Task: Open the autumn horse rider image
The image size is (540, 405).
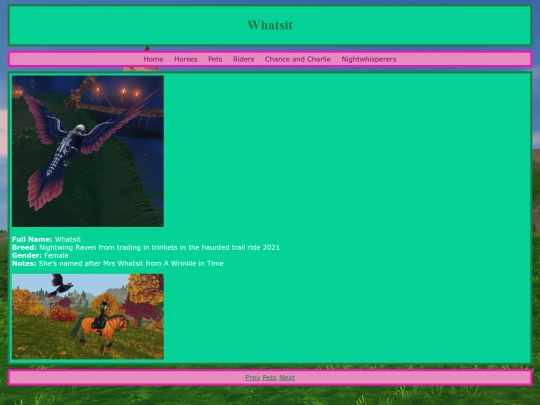Action: tap(88, 316)
